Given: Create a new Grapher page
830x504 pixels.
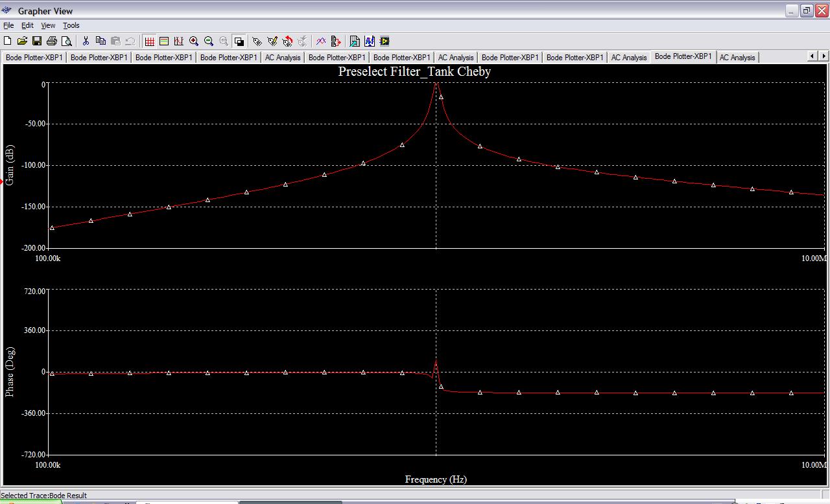Looking at the screenshot, I should [x=8, y=41].
